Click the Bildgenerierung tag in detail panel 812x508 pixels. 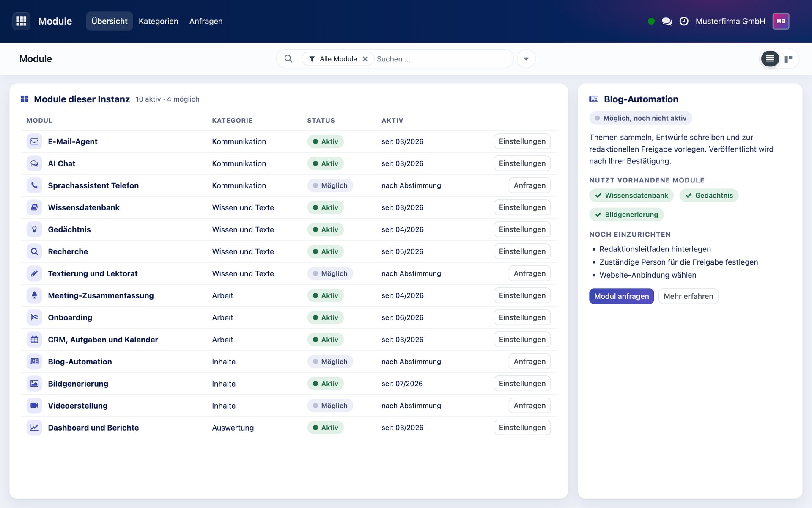point(626,215)
